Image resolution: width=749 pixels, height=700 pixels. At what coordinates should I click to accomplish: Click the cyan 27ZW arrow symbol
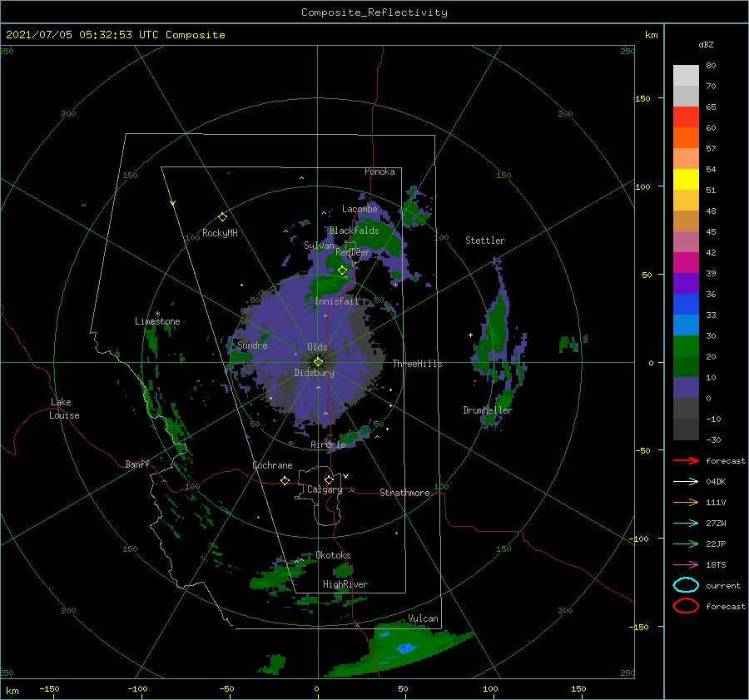686,524
